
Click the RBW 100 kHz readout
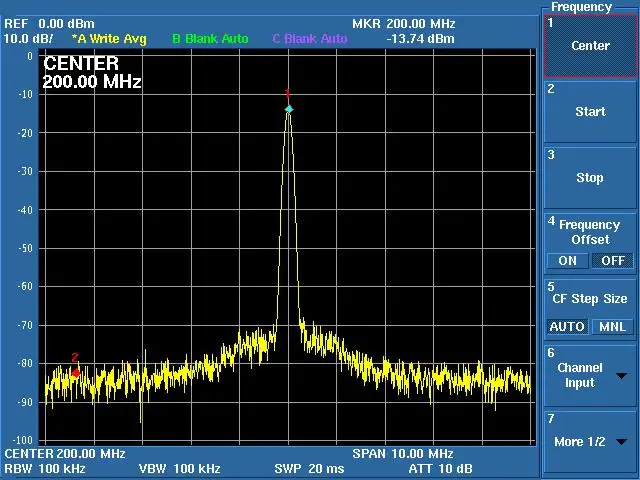(x=45, y=468)
